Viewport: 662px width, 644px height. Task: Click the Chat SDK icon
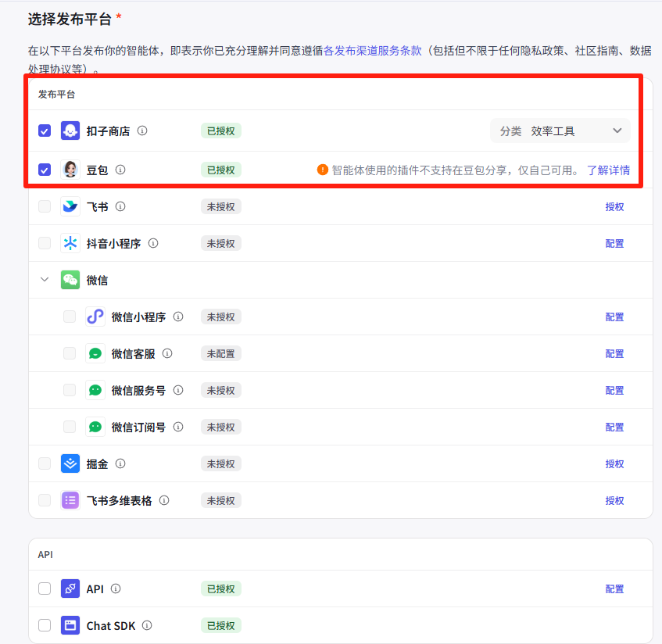click(70, 625)
